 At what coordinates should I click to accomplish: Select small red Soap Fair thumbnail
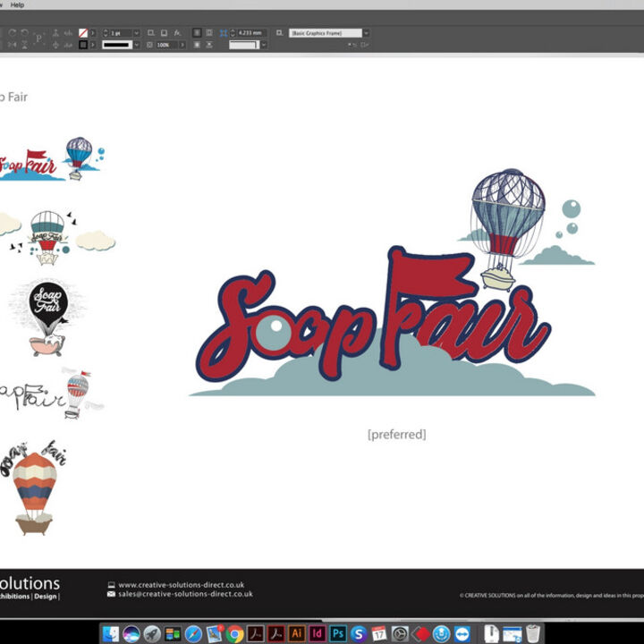[52, 159]
